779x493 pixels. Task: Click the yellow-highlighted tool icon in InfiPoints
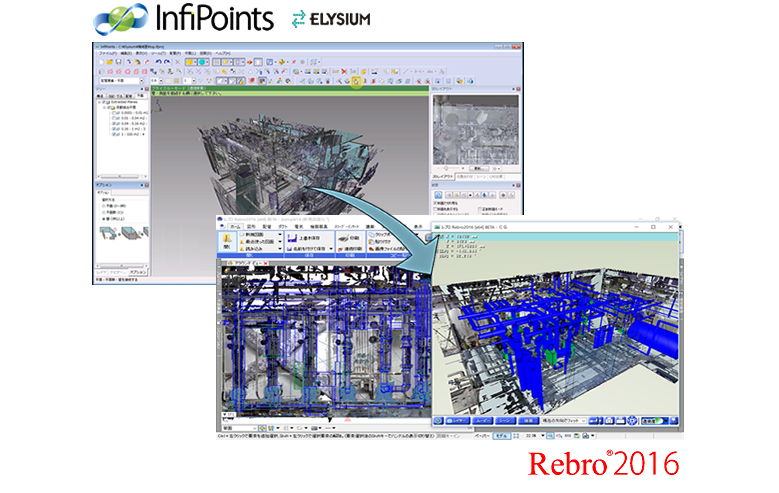pos(356,81)
